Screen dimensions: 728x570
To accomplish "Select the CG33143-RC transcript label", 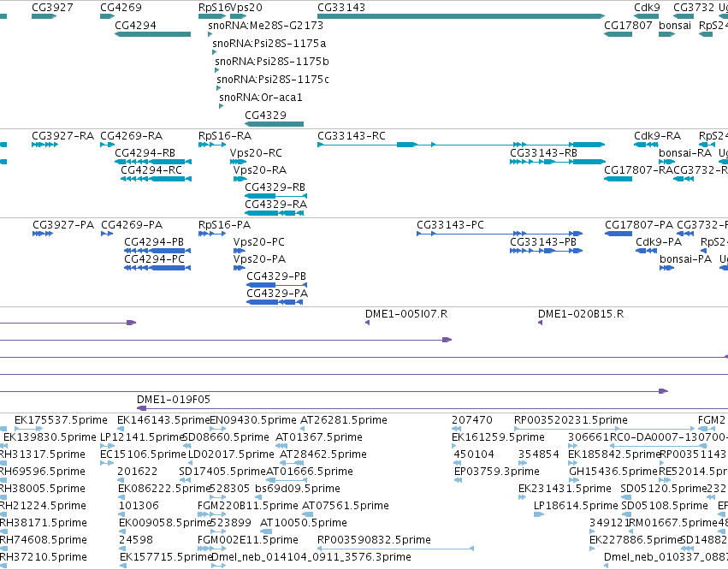I will pyautogui.click(x=352, y=135).
